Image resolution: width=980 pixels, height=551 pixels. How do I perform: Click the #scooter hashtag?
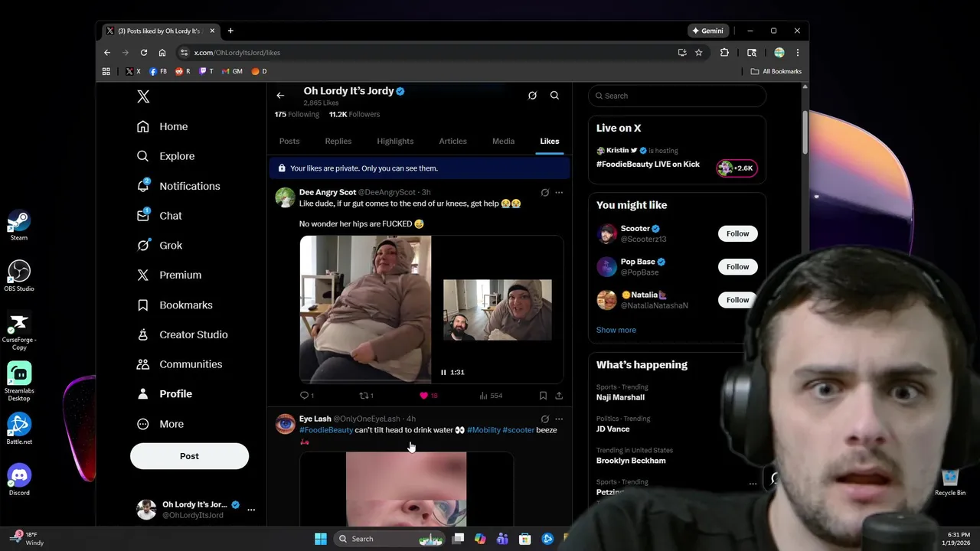518,430
